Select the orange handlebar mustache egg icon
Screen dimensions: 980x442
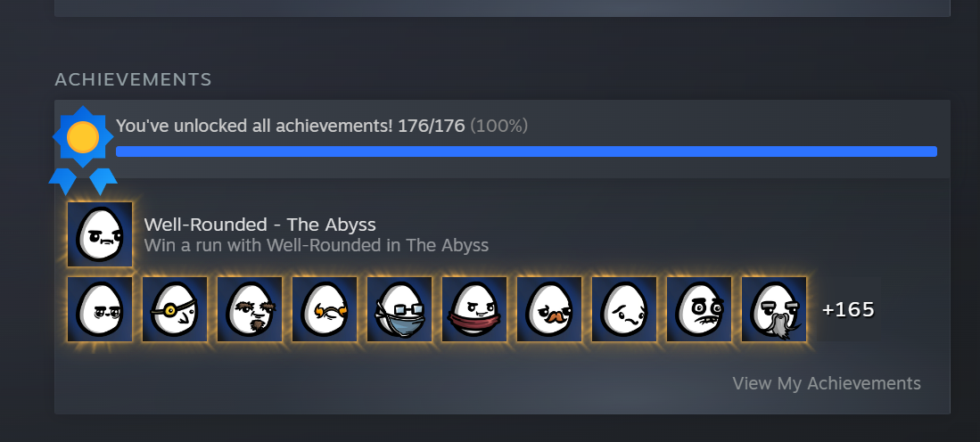[550, 309]
